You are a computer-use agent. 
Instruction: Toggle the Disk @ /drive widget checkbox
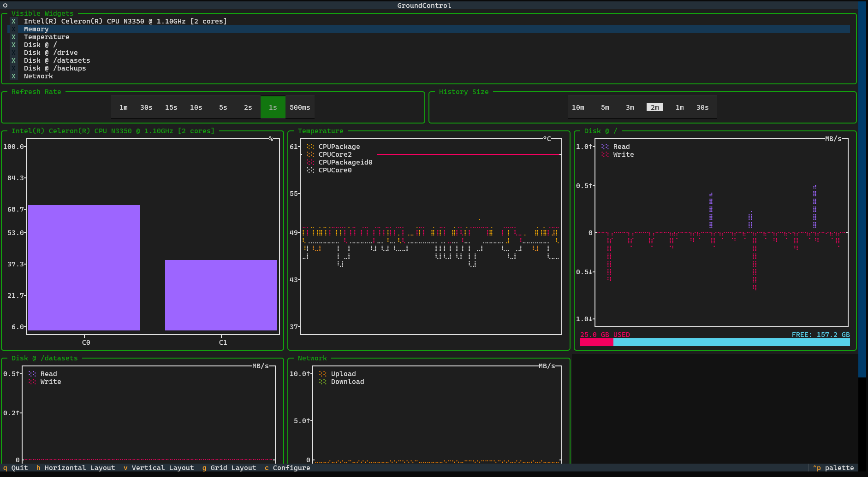13,53
